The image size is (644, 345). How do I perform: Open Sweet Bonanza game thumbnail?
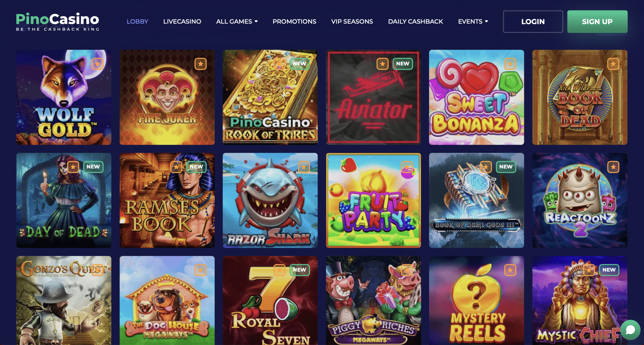tap(476, 97)
